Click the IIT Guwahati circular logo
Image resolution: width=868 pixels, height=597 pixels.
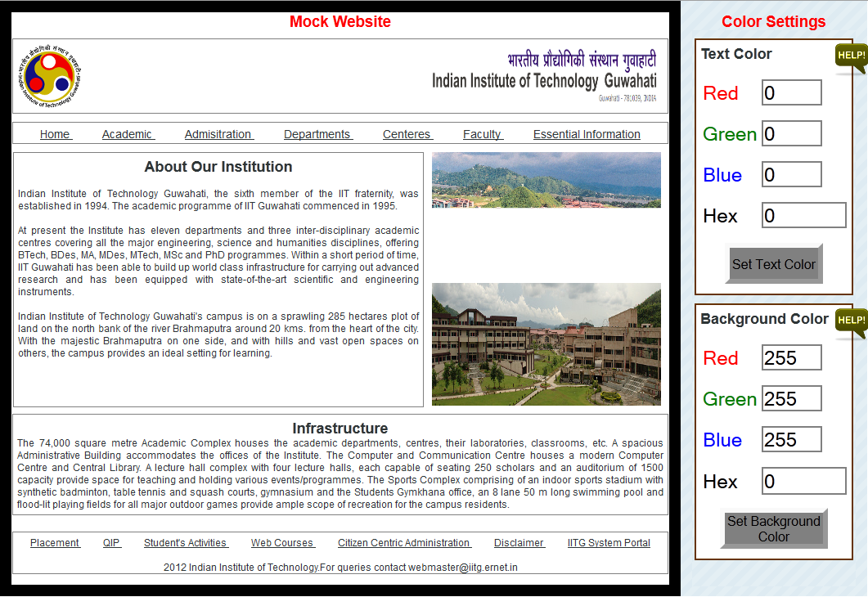coord(50,76)
